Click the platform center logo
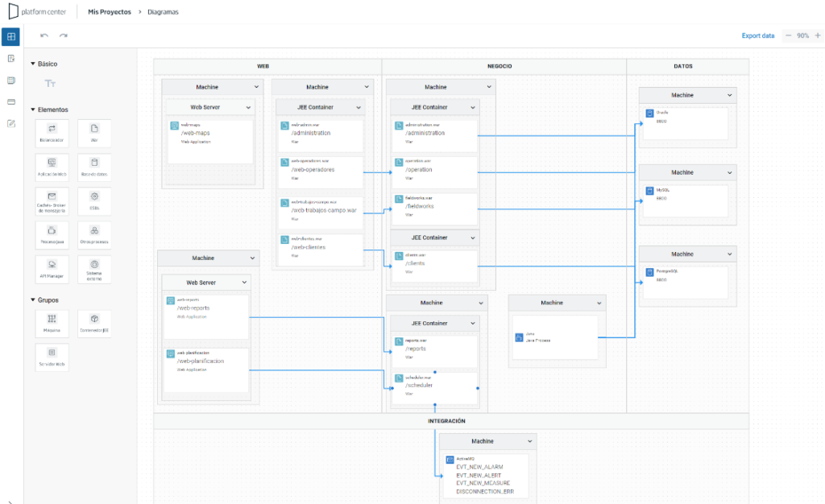The height and width of the screenshot is (504, 825). click(37, 11)
